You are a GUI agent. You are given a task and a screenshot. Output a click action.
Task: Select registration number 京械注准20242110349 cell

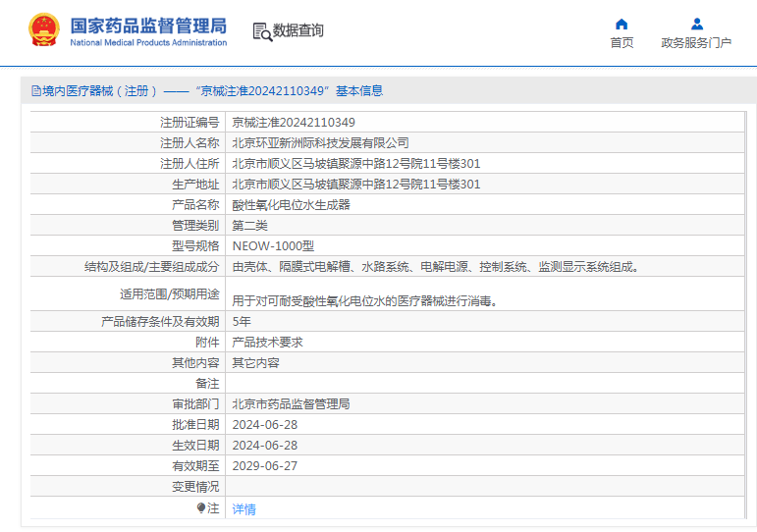pyautogui.click(x=294, y=123)
